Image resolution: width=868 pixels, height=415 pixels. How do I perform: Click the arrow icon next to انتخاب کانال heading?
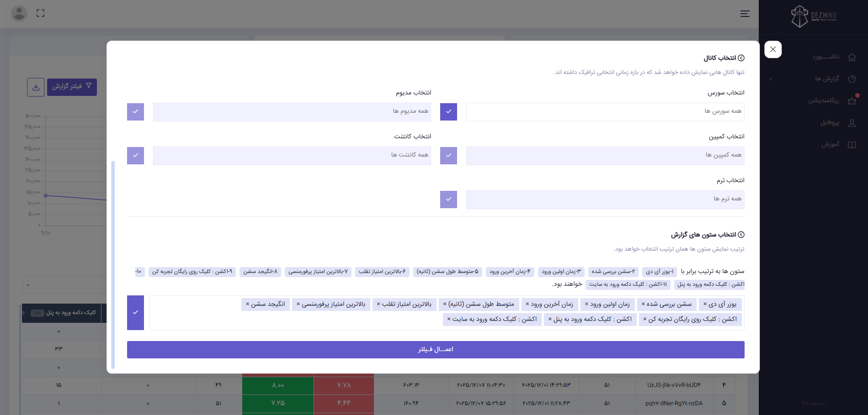pyautogui.click(x=741, y=58)
